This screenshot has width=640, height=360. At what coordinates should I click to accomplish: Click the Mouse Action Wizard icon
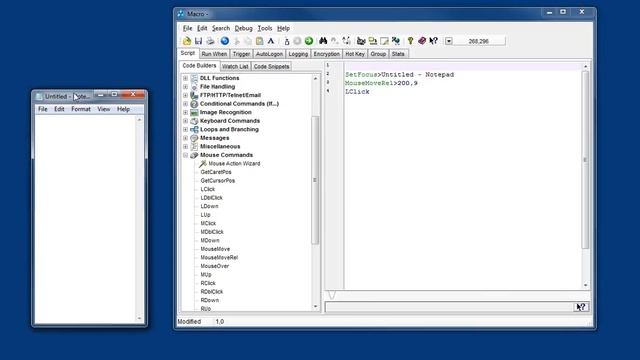click(203, 164)
